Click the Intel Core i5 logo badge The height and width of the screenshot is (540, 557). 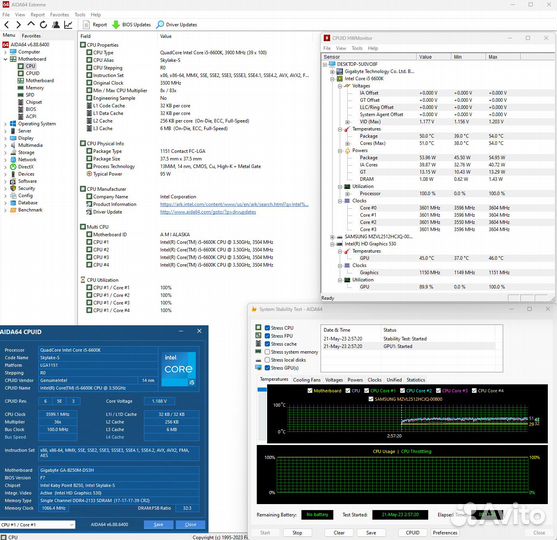(x=179, y=369)
